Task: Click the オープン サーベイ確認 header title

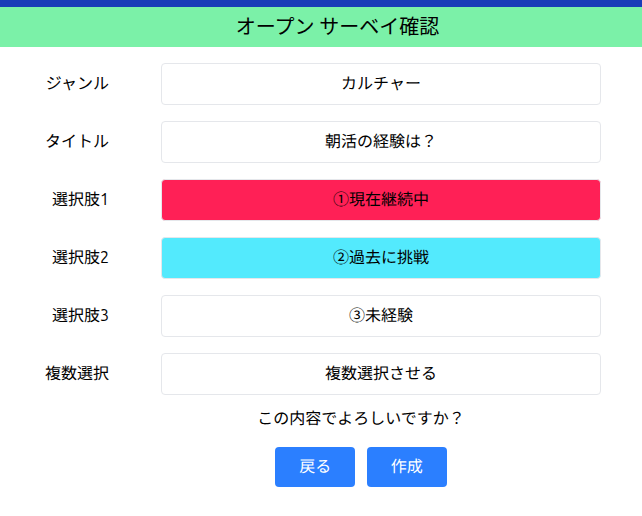Action: click(337, 27)
